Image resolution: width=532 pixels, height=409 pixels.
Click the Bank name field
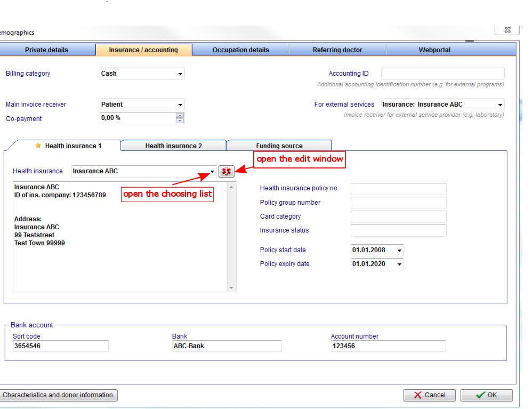point(227,346)
